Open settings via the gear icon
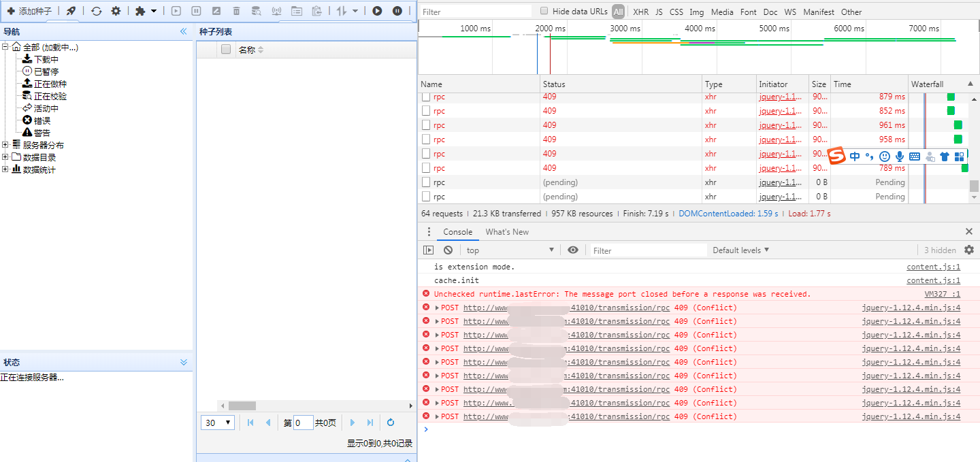This screenshot has height=462, width=980. pos(116,11)
